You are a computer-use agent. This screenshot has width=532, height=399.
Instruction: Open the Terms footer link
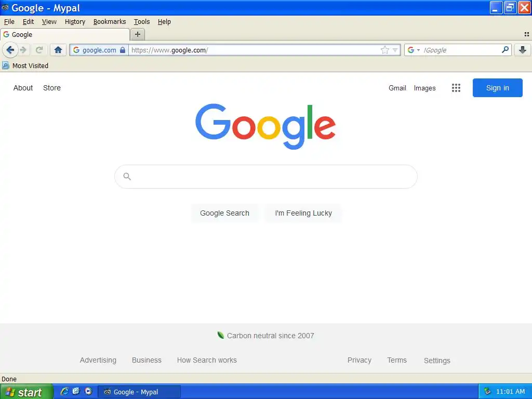[397, 360]
